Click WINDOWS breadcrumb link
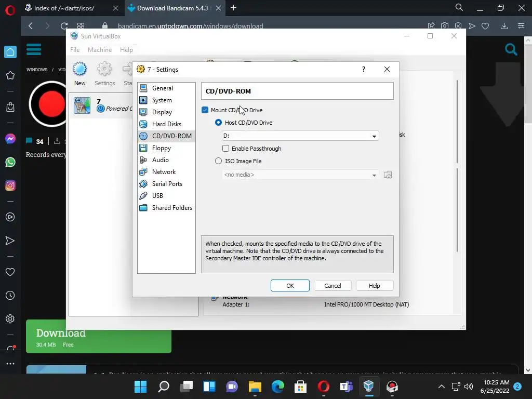This screenshot has width=532, height=399. [37, 70]
